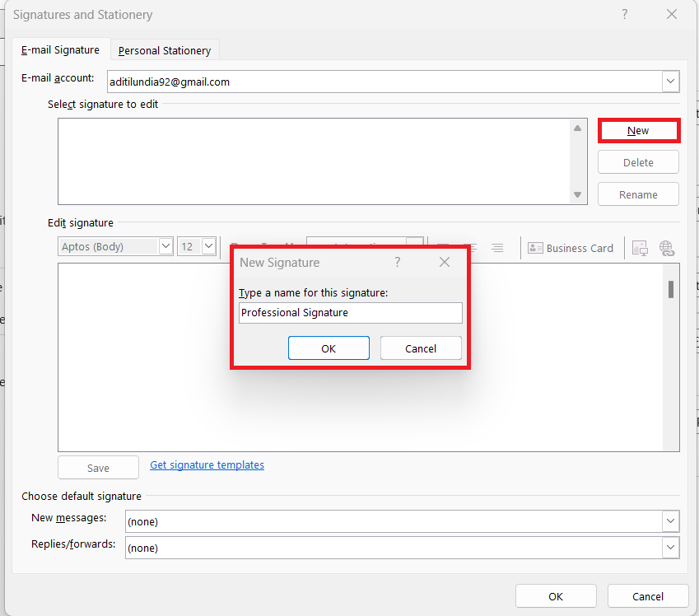Viewport: 699px width, 616px height.
Task: Confirm name with OK in New Signature dialog
Action: 329,348
